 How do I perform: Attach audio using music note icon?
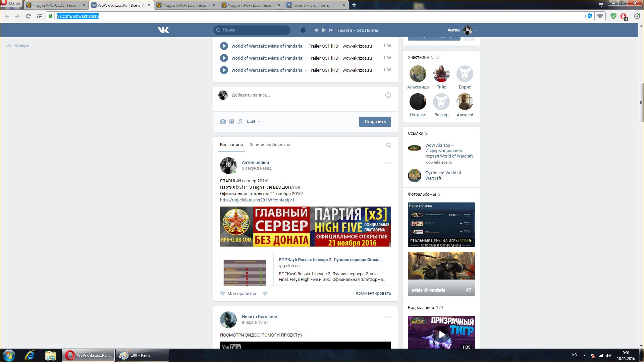(x=240, y=121)
